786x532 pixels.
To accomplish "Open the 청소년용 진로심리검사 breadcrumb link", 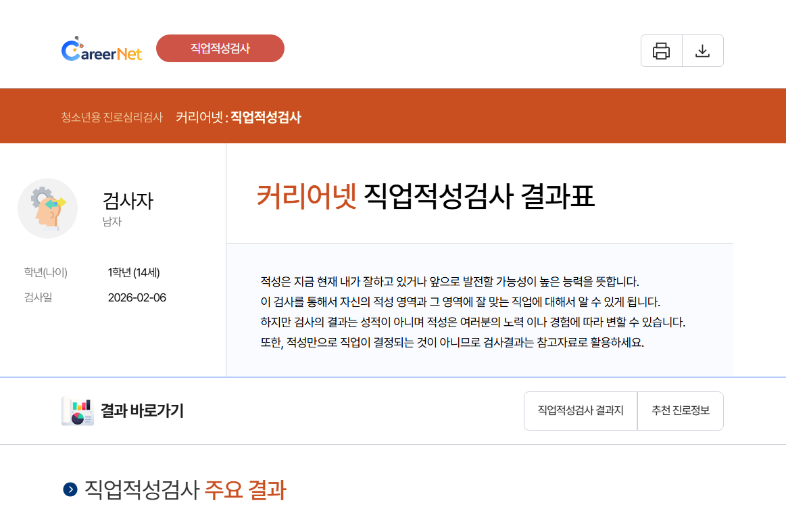I will pos(112,118).
